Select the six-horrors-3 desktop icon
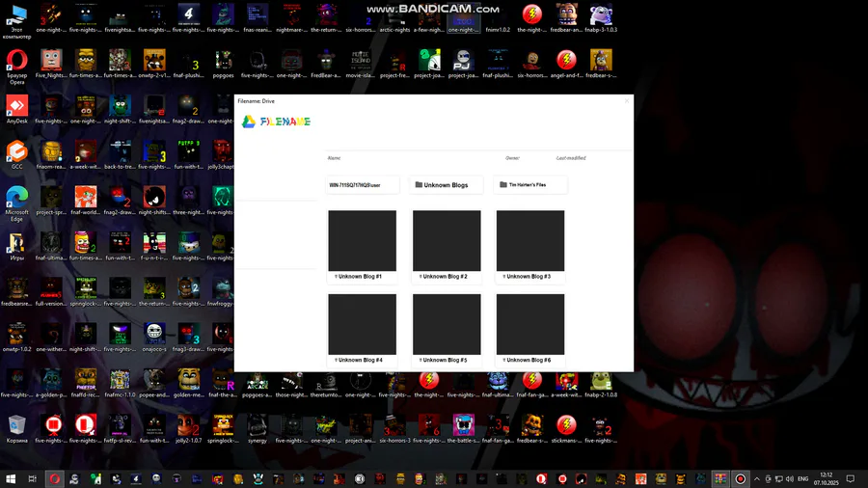The image size is (868, 488). coord(394,429)
